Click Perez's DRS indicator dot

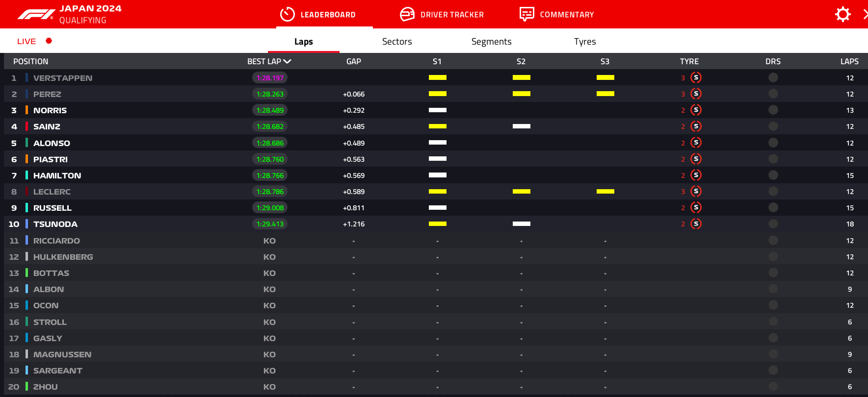click(x=773, y=94)
